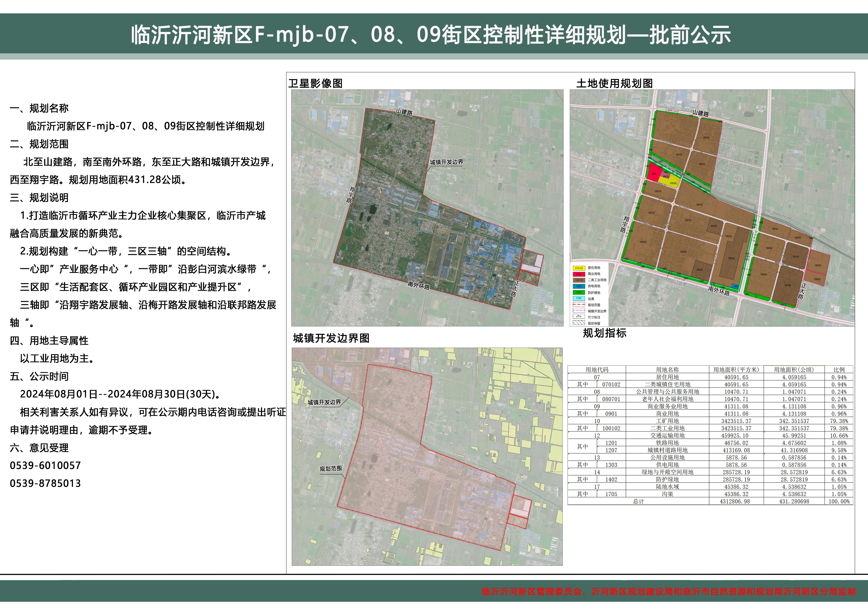Image resolution: width=868 pixels, height=614 pixels.
Task: Click the 六、意见受理 heading
Action: [x=39, y=448]
